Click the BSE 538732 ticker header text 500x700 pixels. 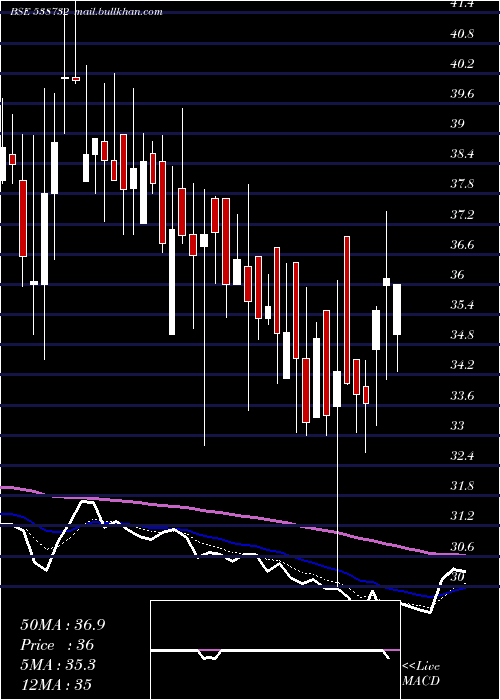(x=39, y=12)
